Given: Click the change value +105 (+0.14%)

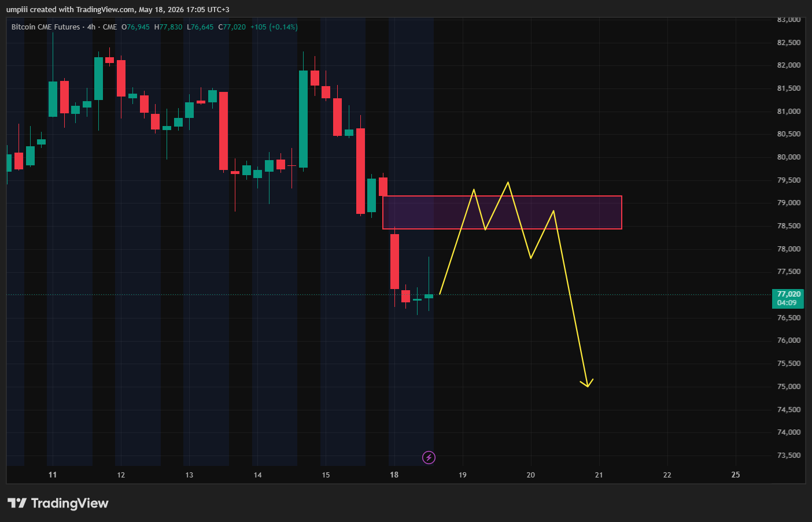Looking at the screenshot, I should 274,27.
